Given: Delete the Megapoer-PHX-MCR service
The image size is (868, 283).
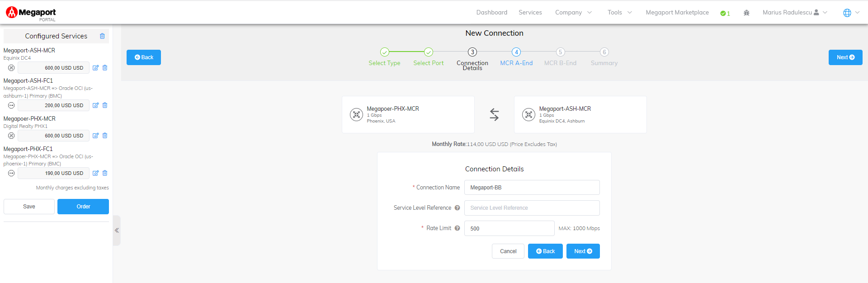Looking at the screenshot, I should tap(105, 136).
